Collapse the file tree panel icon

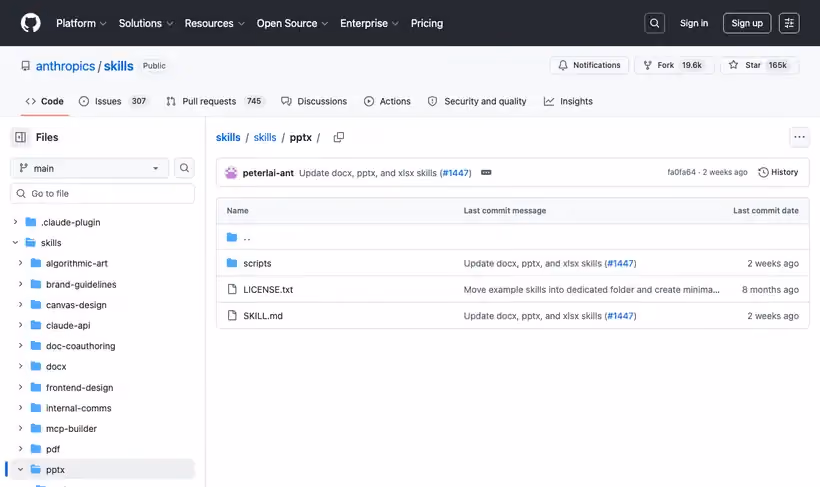point(20,137)
